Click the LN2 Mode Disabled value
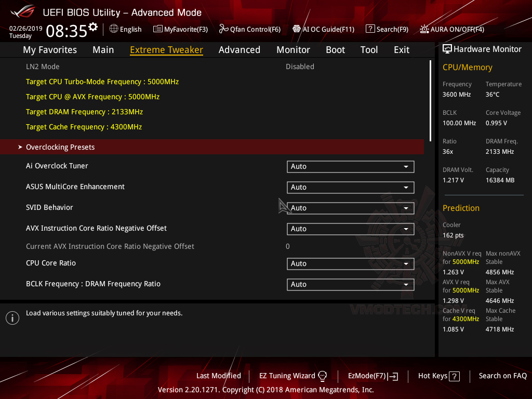Screen dimensions: 532x399 coord(300,66)
